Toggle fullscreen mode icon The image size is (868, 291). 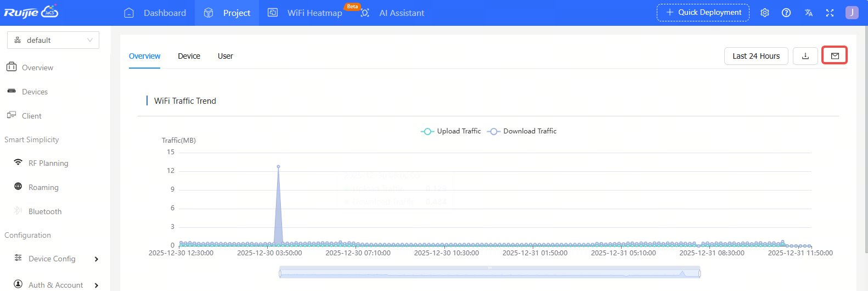[830, 13]
